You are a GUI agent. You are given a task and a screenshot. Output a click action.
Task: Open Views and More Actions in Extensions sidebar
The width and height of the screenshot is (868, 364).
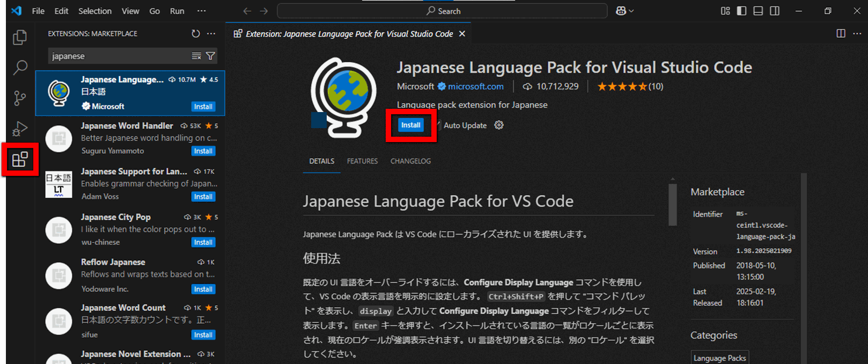(x=211, y=33)
